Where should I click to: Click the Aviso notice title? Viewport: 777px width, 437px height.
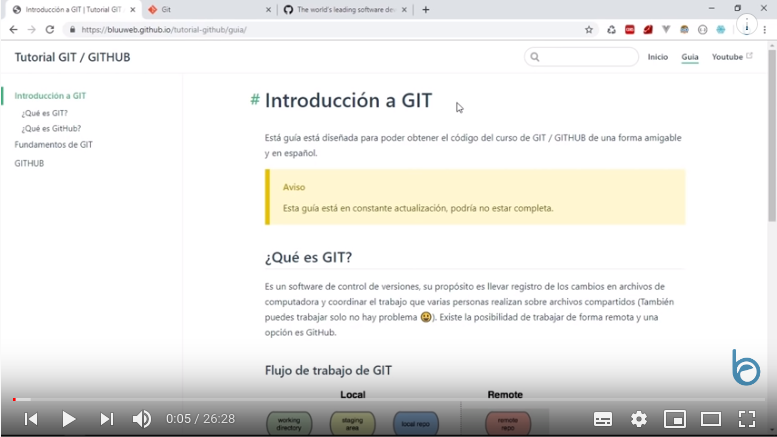click(294, 187)
